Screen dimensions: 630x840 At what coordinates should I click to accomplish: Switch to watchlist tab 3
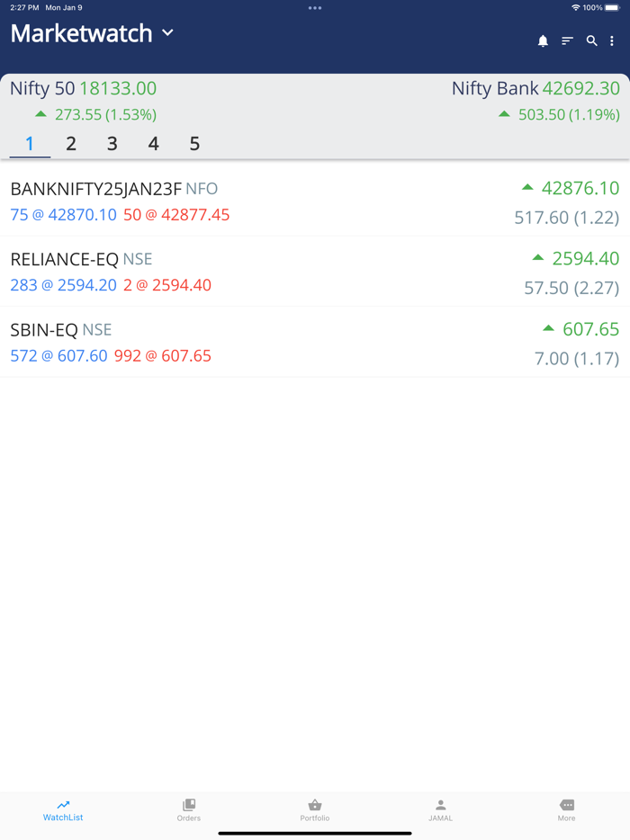(x=112, y=144)
